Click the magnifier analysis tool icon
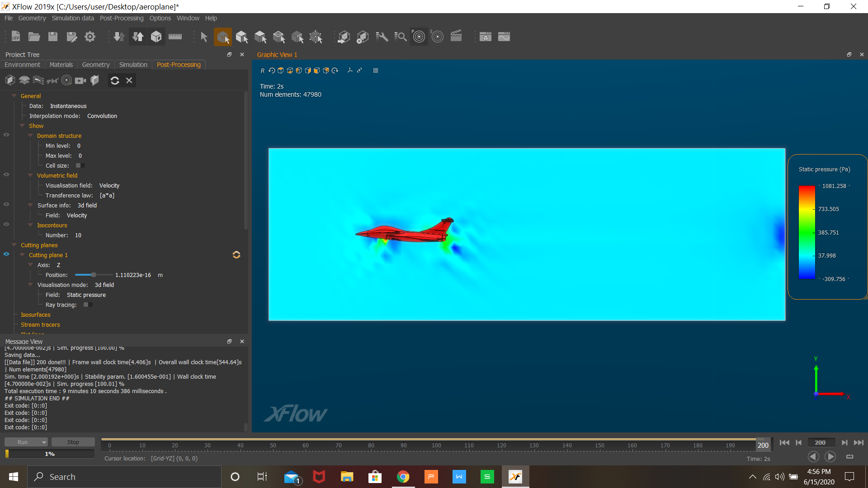 point(401,37)
